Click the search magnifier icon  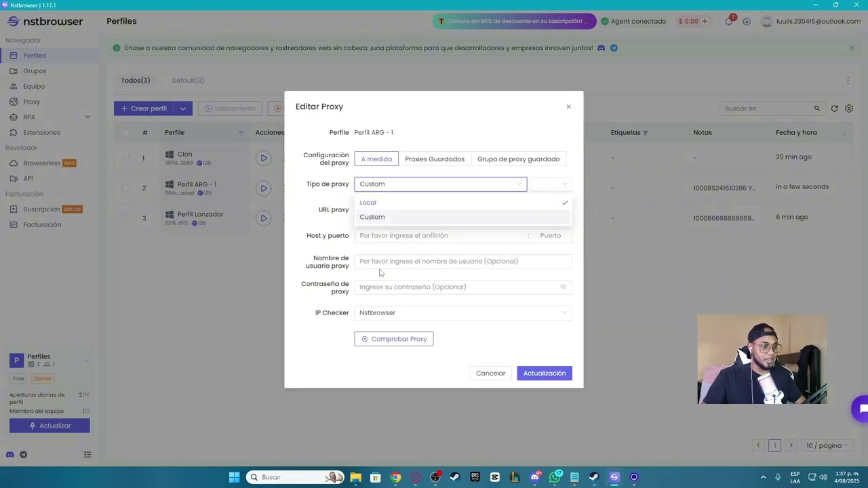pos(817,108)
